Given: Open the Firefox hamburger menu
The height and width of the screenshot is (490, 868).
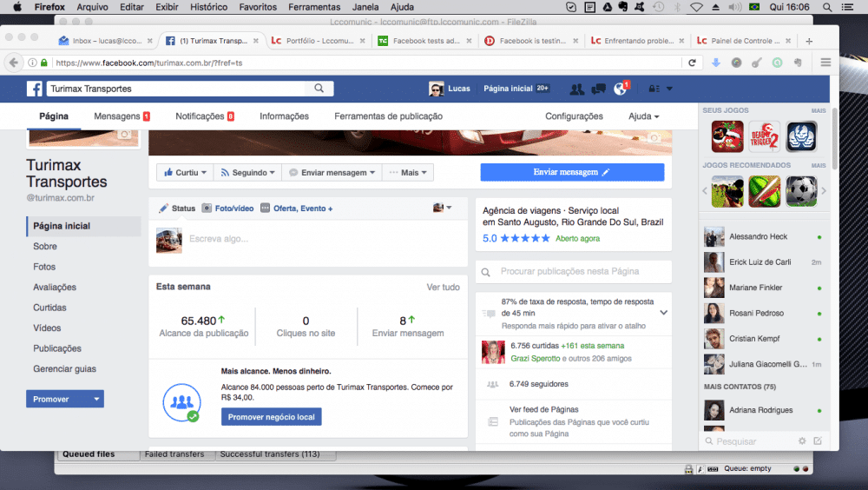Looking at the screenshot, I should (825, 63).
